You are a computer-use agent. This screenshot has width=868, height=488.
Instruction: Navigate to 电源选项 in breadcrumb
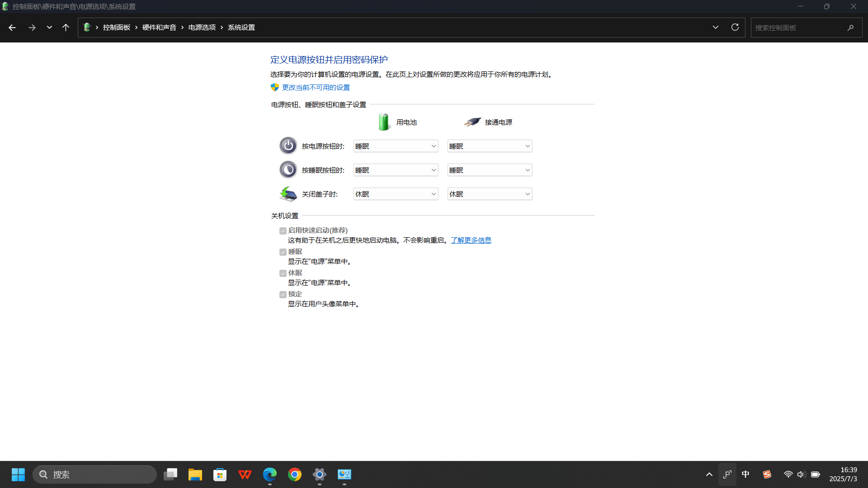tap(202, 28)
